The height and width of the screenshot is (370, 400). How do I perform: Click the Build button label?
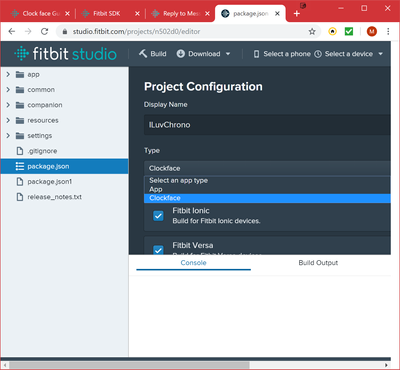158,54
